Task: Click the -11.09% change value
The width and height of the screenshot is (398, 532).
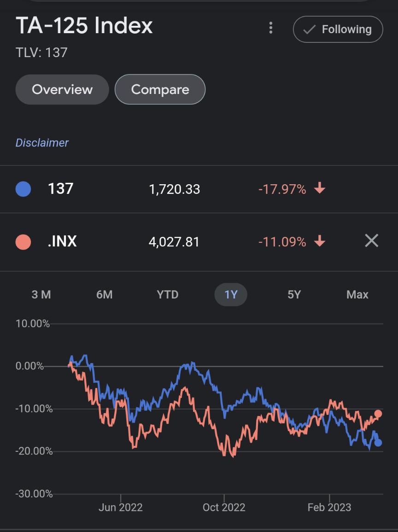Action: coord(282,242)
